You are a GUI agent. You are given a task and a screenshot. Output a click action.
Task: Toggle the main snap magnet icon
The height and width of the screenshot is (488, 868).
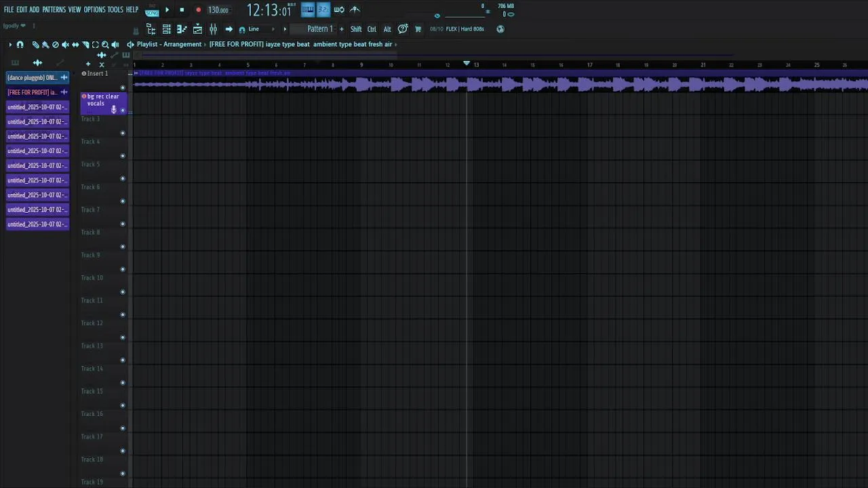[x=242, y=29]
